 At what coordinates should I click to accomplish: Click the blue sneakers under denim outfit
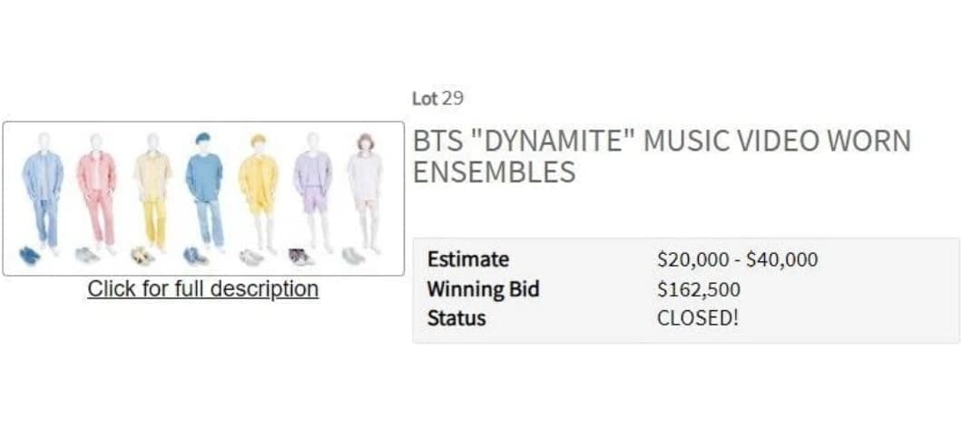29,256
